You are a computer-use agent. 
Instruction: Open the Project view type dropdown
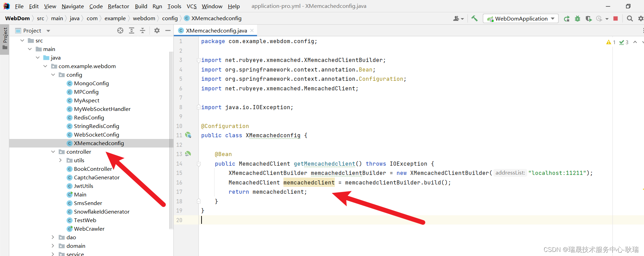point(48,31)
